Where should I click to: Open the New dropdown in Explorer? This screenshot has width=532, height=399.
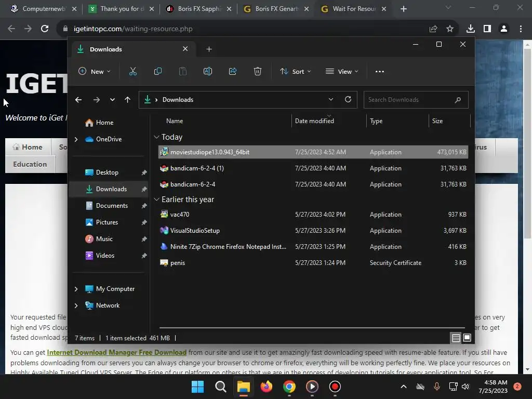(95, 72)
